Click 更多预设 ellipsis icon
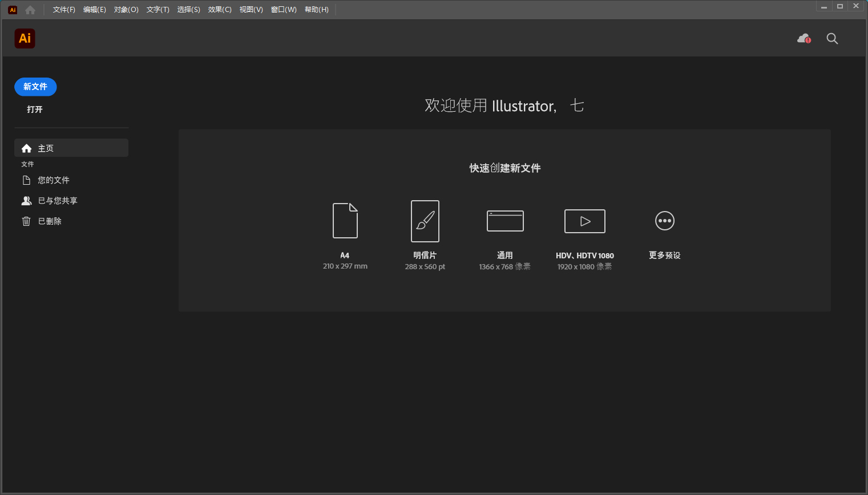 point(664,221)
